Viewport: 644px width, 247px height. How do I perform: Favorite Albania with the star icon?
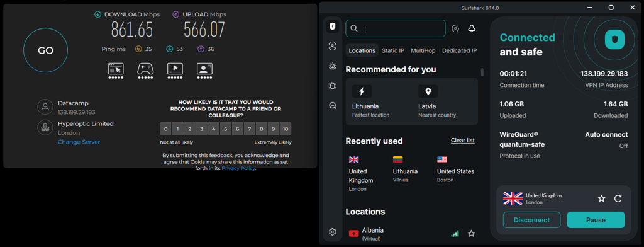(472, 233)
